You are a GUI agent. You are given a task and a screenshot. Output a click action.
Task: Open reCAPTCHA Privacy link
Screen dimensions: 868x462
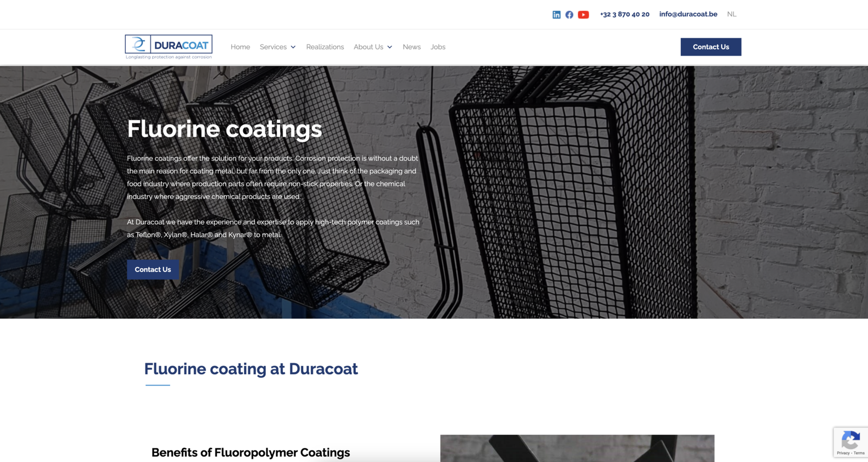843,453
